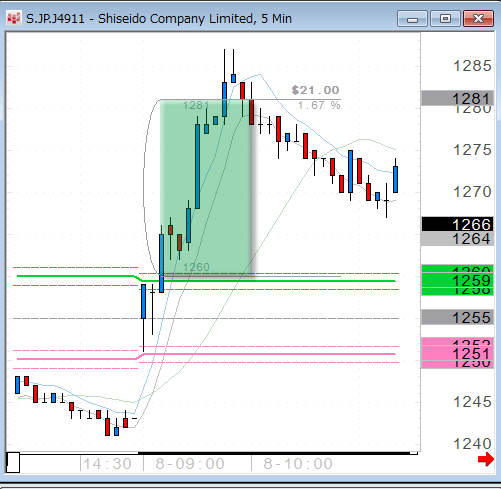Image resolution: width=501 pixels, height=489 pixels.
Task: Click the 8-10:00 time axis label
Action: pos(298,464)
